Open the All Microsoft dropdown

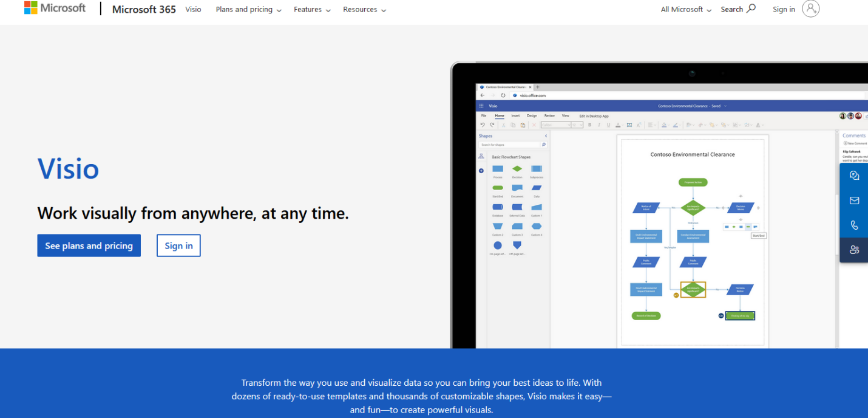pos(686,10)
